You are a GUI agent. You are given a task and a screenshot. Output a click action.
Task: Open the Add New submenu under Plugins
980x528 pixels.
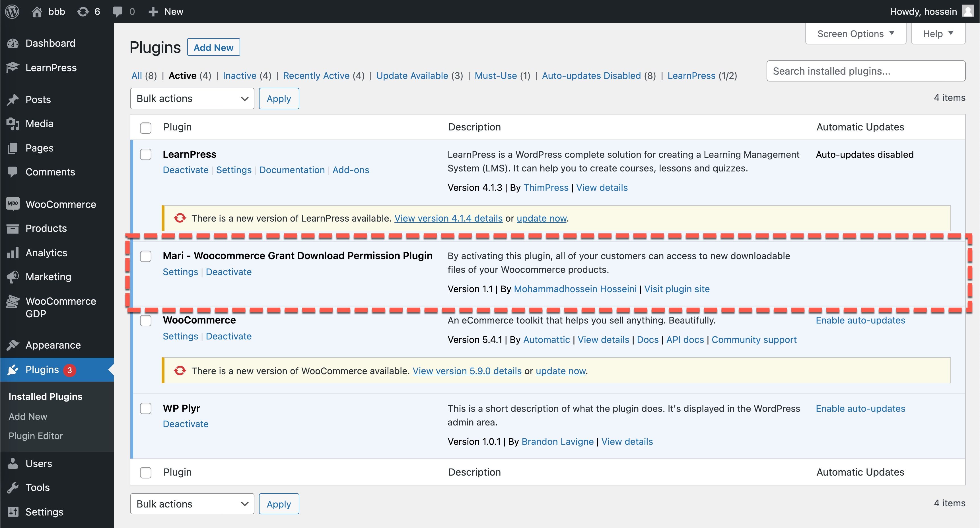coord(28,416)
